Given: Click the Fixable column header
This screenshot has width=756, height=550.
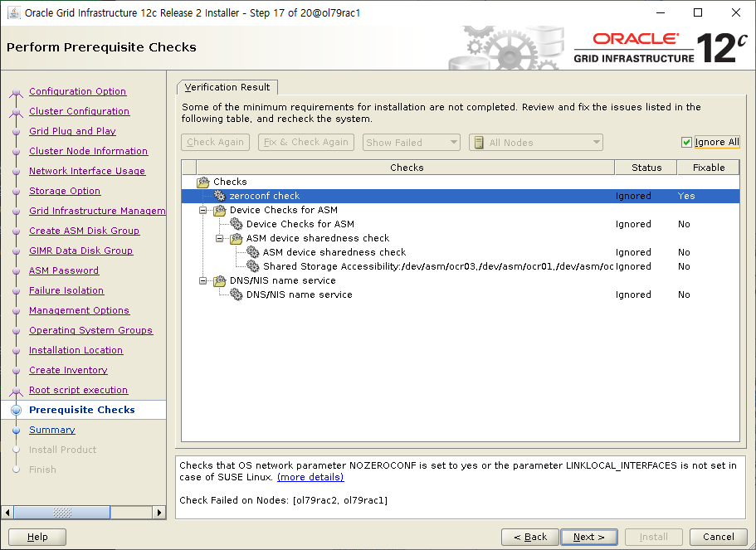Looking at the screenshot, I should coord(708,168).
